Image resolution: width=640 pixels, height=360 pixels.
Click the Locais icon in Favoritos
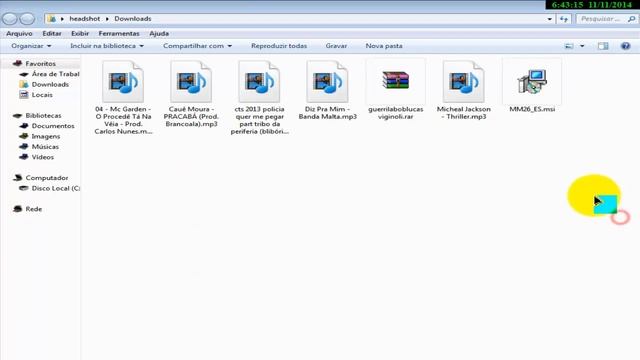(x=24, y=95)
